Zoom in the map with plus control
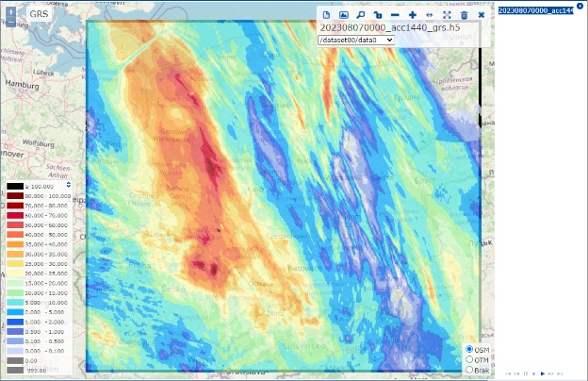The width and height of the screenshot is (588, 381). pyautogui.click(x=11, y=12)
